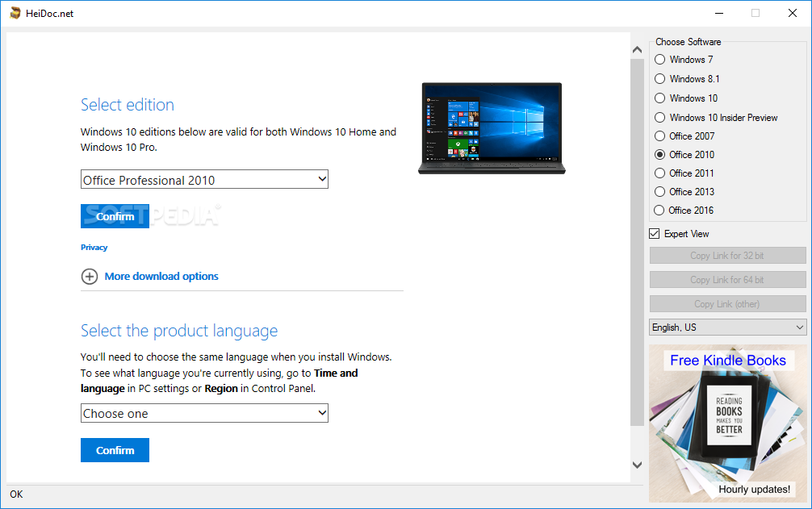Click the scrollbar up arrow
Viewport: 812px width, 509px height.
pyautogui.click(x=638, y=50)
